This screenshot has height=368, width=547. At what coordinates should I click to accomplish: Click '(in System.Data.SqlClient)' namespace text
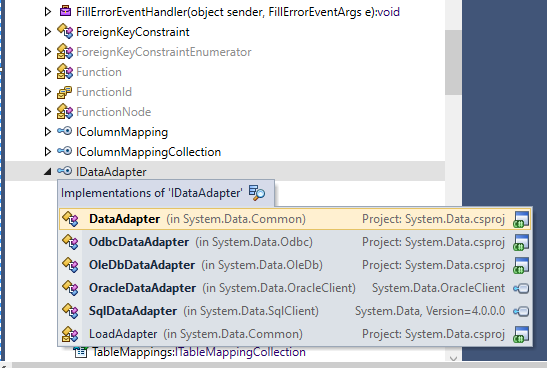coord(251,311)
